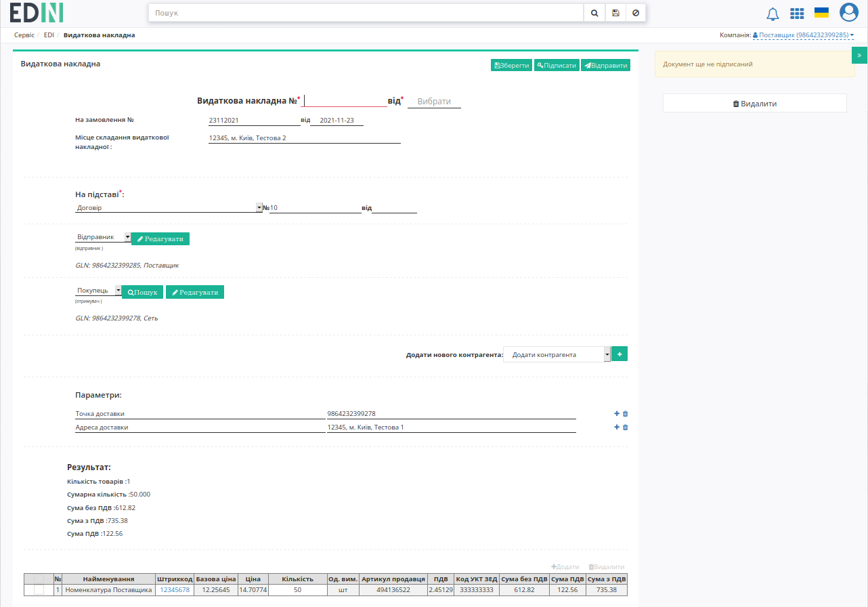
Task: Open the company Поставщик selector
Action: click(x=803, y=35)
